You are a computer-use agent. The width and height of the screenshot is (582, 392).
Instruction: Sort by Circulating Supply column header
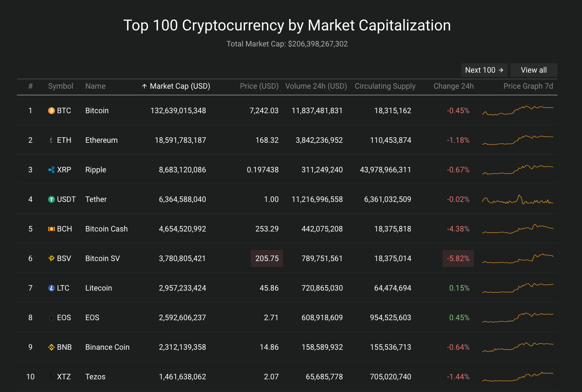coord(385,86)
